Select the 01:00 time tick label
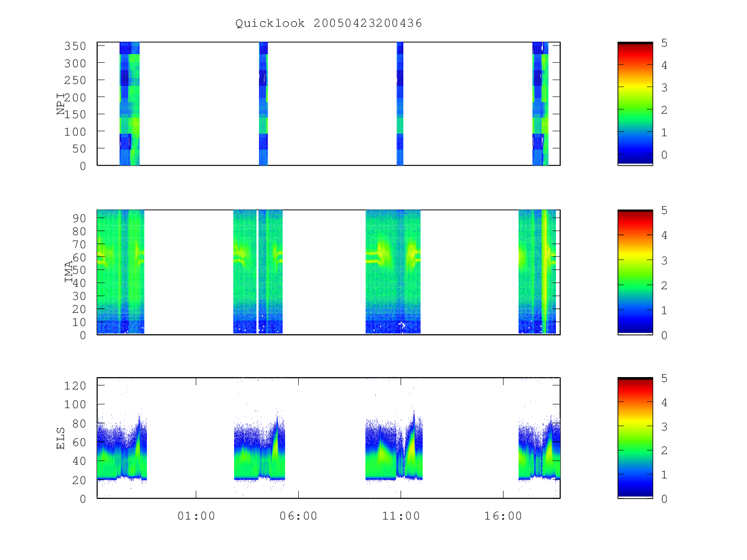Image resolution: width=747 pixels, height=560 pixels. click(196, 516)
